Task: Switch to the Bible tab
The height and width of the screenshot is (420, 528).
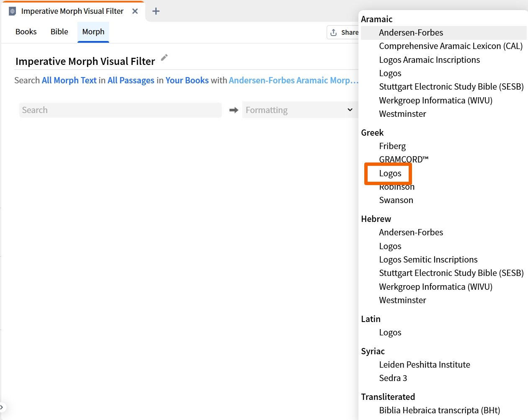Action: (x=59, y=32)
